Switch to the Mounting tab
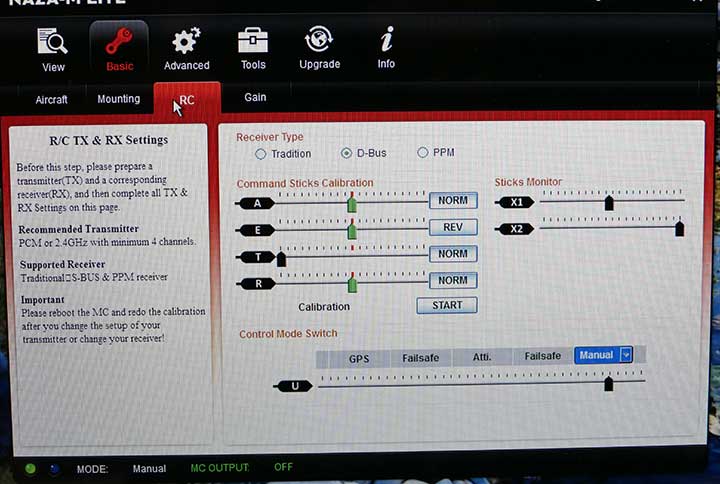720x484 pixels. tap(118, 99)
